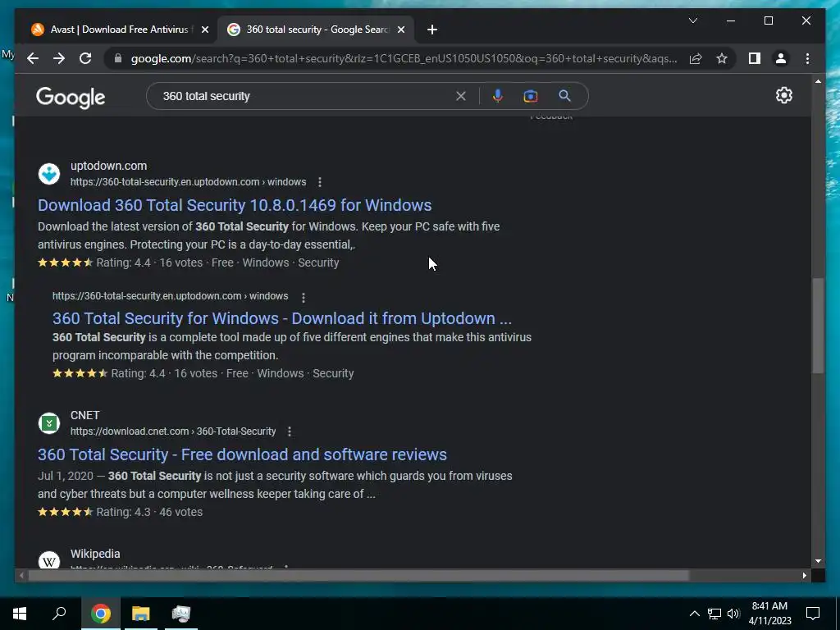Open options for second uptodown result
The width and height of the screenshot is (840, 630).
pyautogui.click(x=304, y=297)
